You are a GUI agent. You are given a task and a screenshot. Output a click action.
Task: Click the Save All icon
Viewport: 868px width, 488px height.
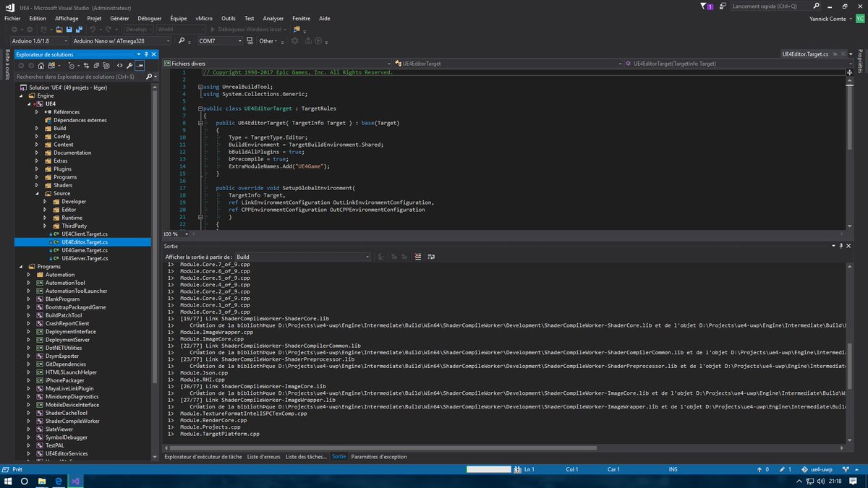tap(79, 29)
